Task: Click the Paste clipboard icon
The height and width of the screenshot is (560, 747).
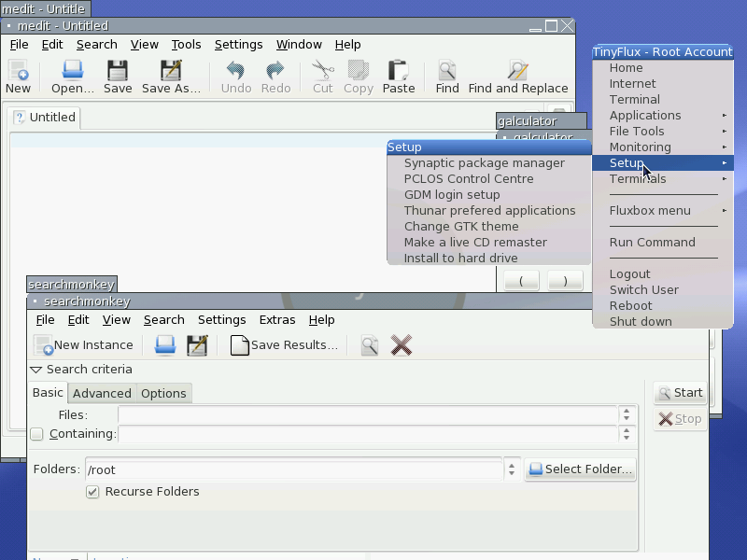Action: [x=399, y=70]
